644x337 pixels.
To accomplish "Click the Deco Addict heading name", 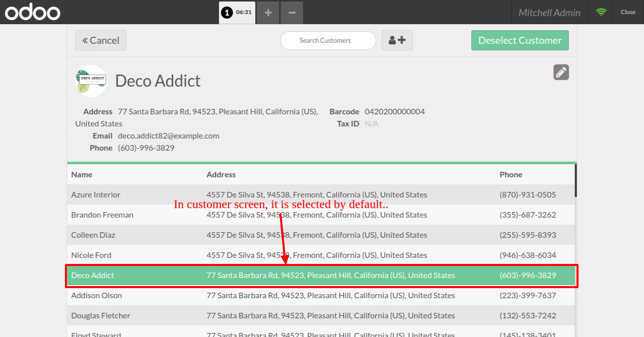I will point(158,81).
